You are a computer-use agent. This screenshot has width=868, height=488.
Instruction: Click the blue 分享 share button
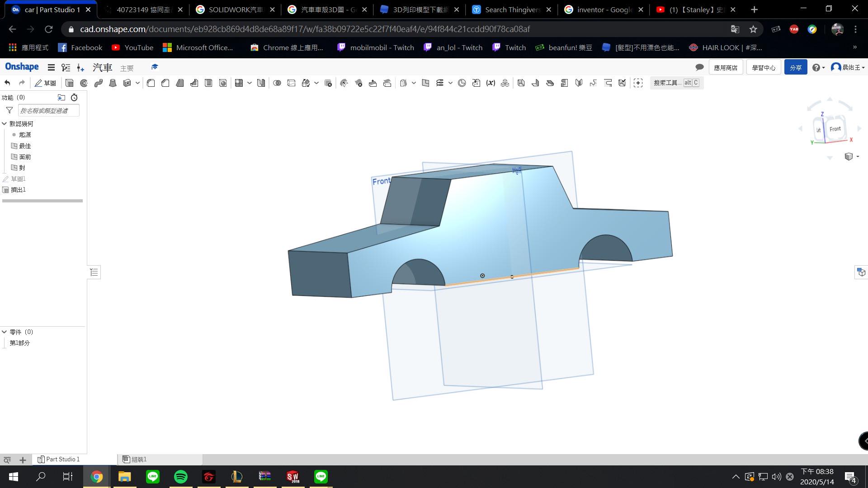pyautogui.click(x=795, y=67)
